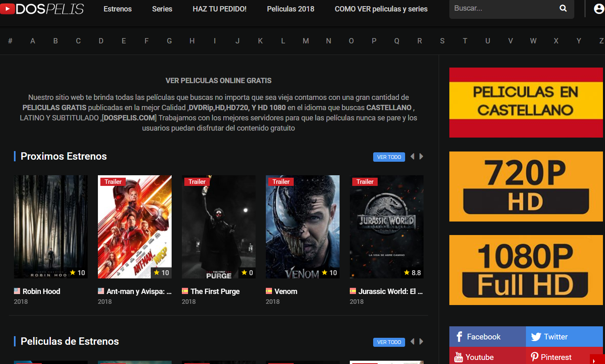This screenshot has height=364, width=605.
Task: Click the Trailer badge on Venom poster
Action: (x=281, y=182)
